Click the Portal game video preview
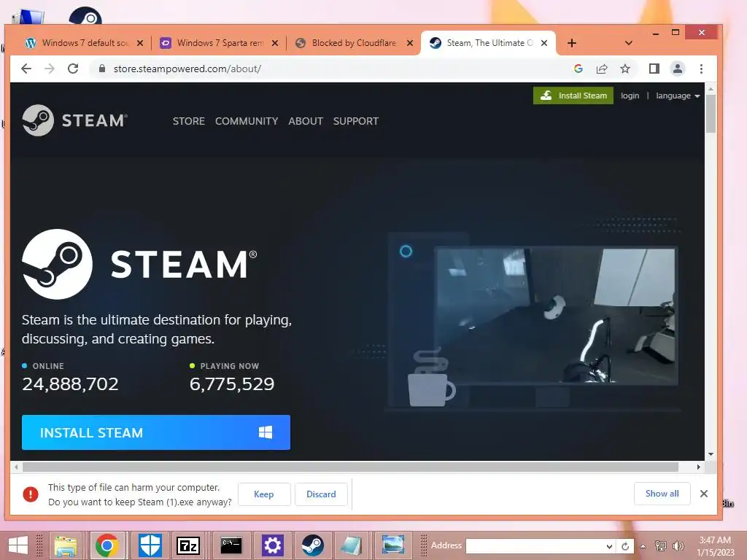747x560 pixels. tap(557, 315)
